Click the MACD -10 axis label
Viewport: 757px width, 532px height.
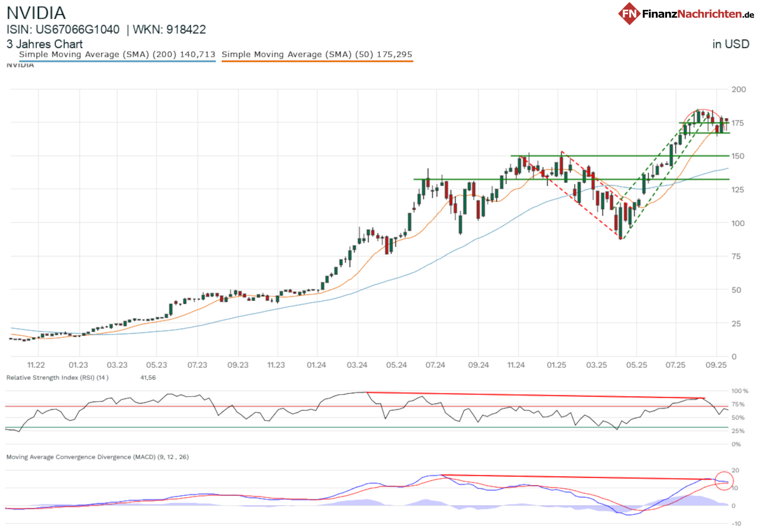click(x=736, y=524)
